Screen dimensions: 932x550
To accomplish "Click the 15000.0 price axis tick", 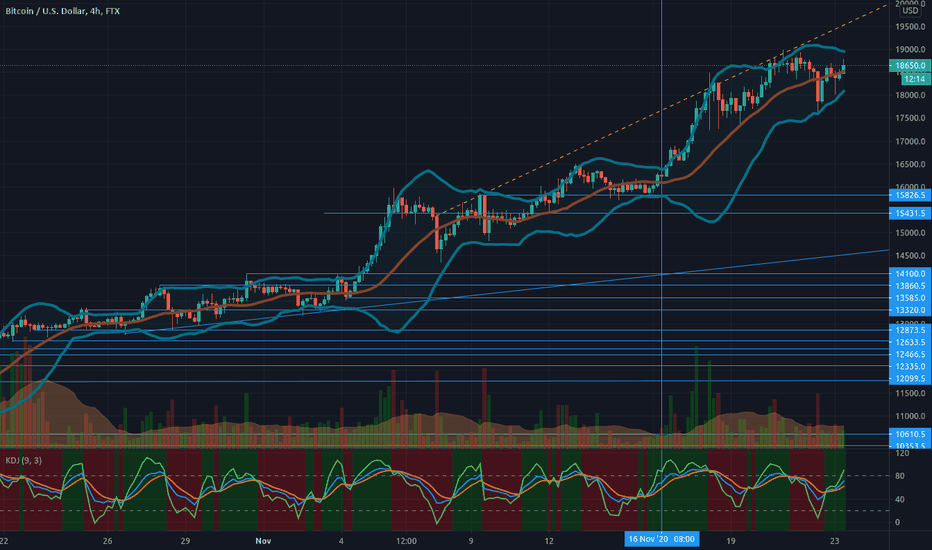I will 910,233.
